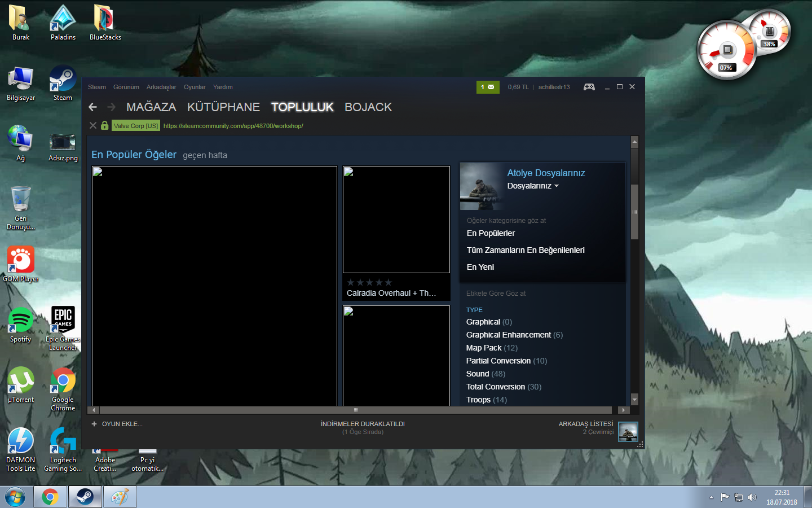Open the Steam menu
The height and width of the screenshot is (508, 812).
97,87
